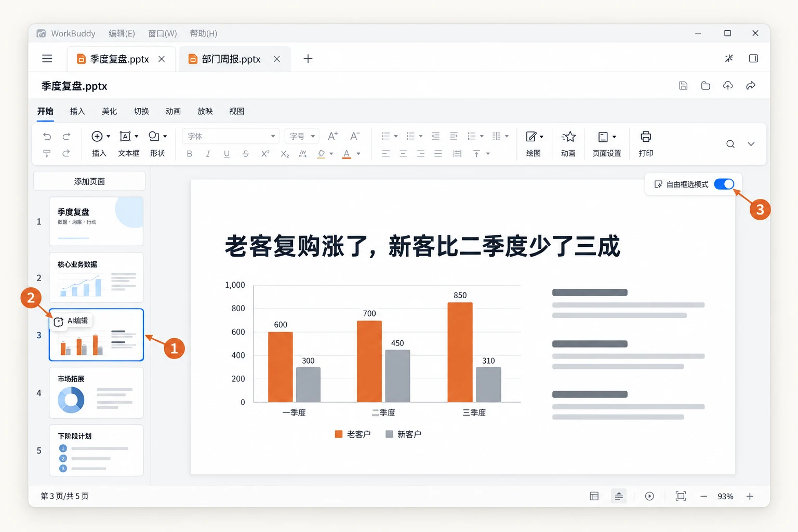The image size is (798, 532).
Task: Apply strikethrough formatting
Action: (x=246, y=154)
